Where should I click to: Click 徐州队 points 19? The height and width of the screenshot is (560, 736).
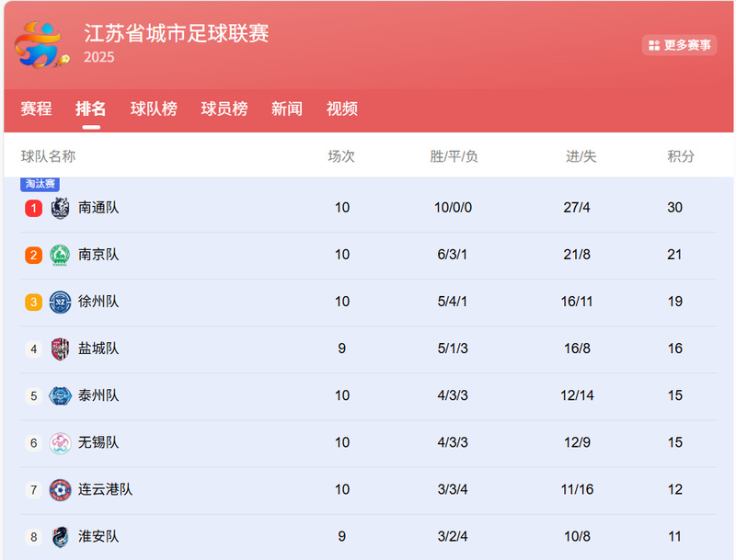click(x=675, y=301)
